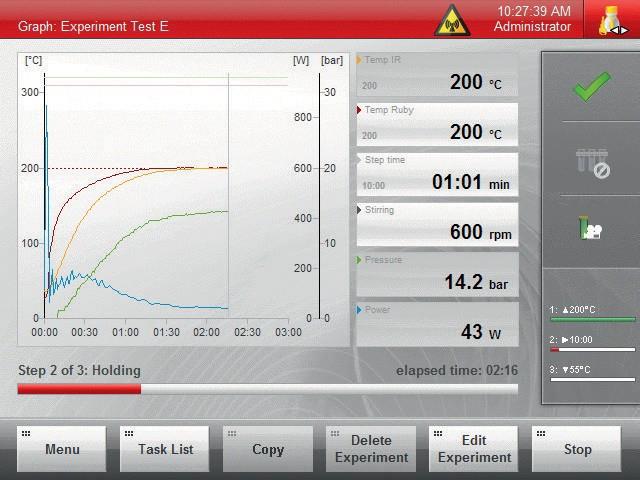The width and height of the screenshot is (640, 480).
Task: Open the Task List
Action: pyautogui.click(x=165, y=449)
